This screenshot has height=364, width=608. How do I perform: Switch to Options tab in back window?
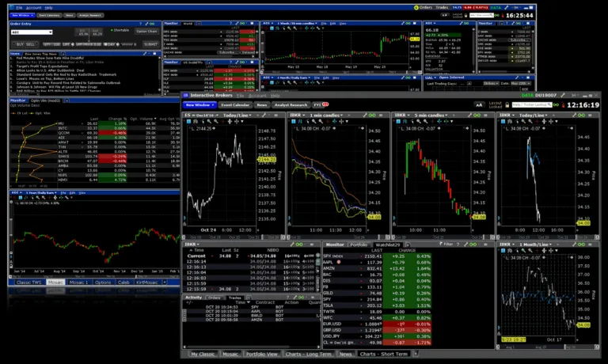point(103,282)
